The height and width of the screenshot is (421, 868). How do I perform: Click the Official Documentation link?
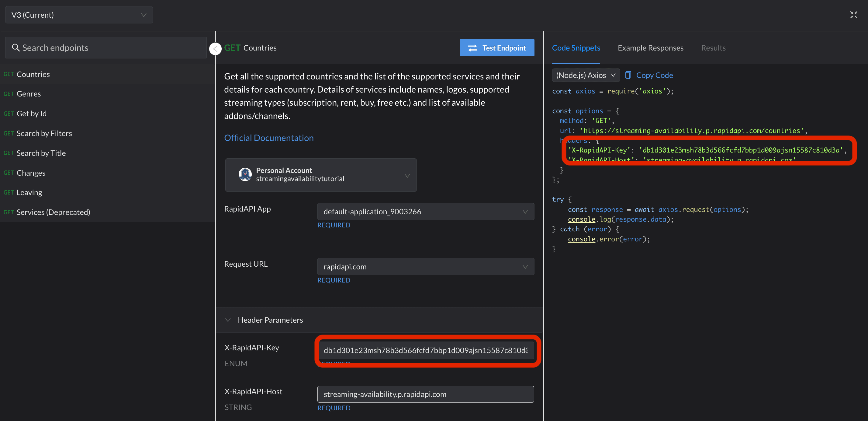click(x=269, y=137)
